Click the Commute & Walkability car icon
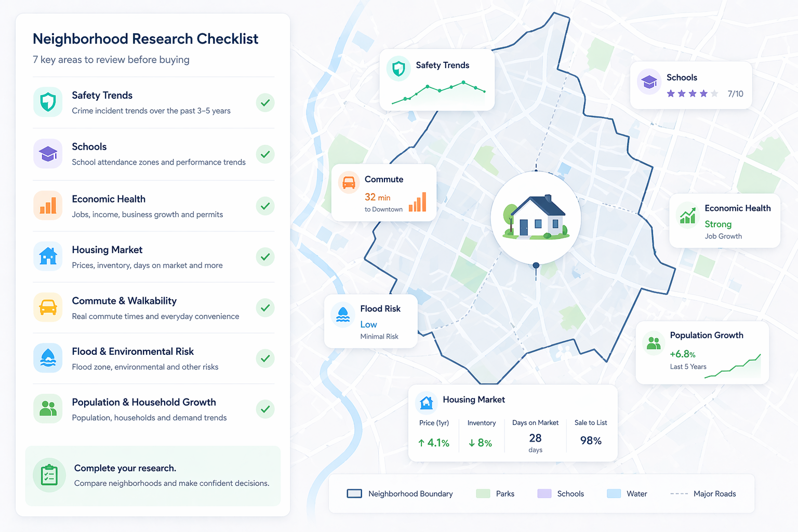798x532 pixels. click(x=48, y=307)
